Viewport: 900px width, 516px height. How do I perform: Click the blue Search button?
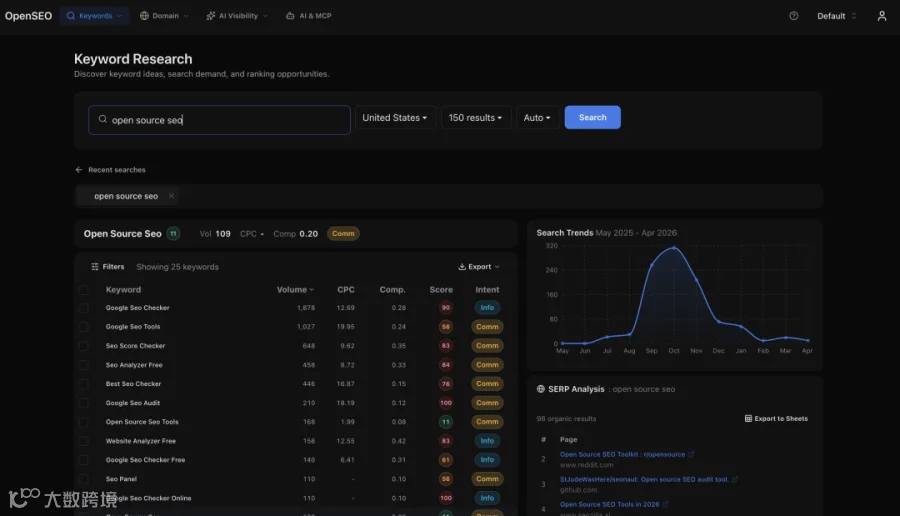coord(592,118)
